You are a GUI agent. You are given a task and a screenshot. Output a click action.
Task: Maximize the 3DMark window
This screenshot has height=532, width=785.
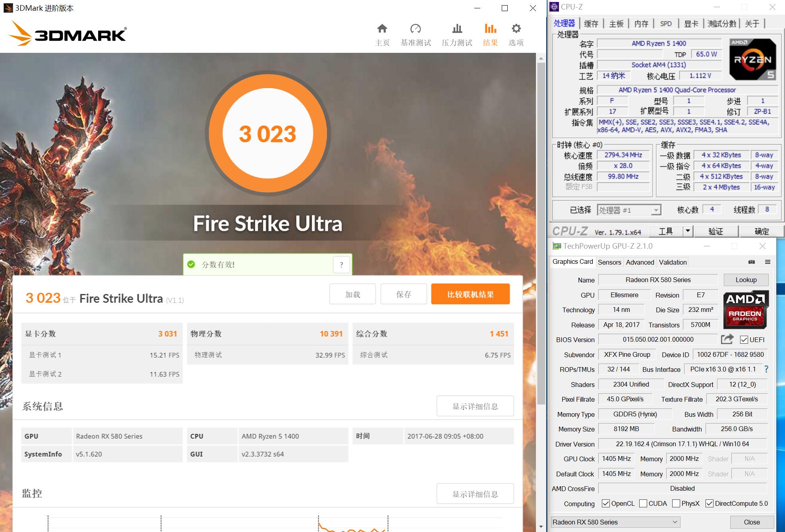coord(505,8)
